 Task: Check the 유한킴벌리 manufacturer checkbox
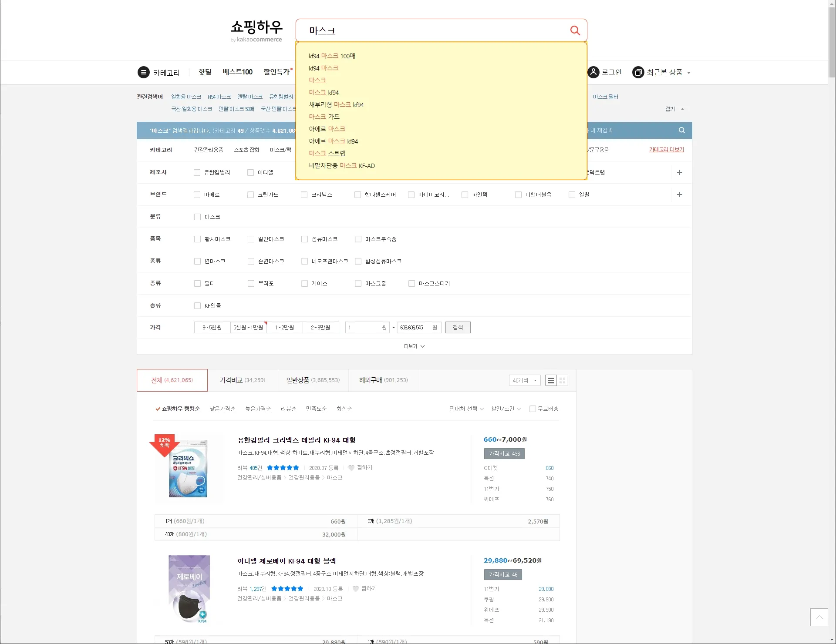point(197,173)
